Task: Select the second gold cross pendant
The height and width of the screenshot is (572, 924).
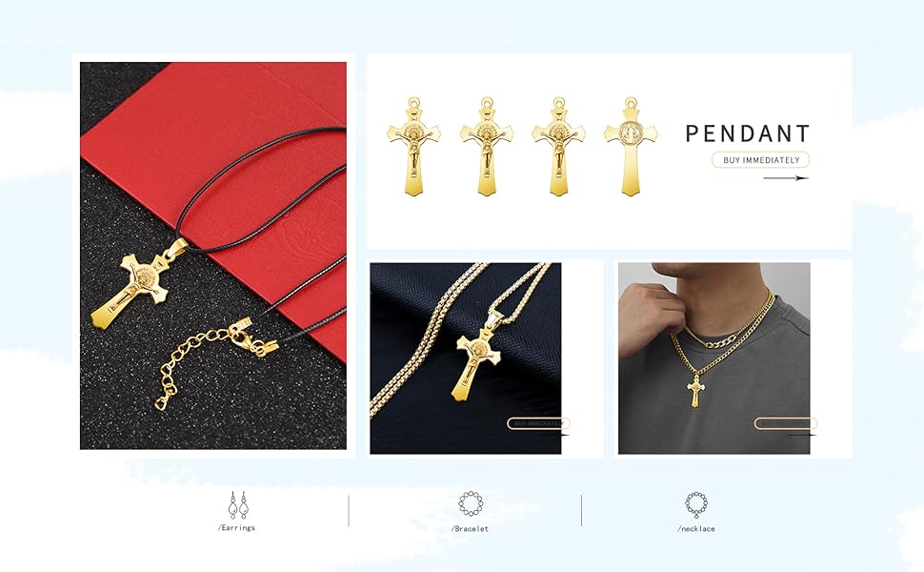Action: [x=487, y=146]
